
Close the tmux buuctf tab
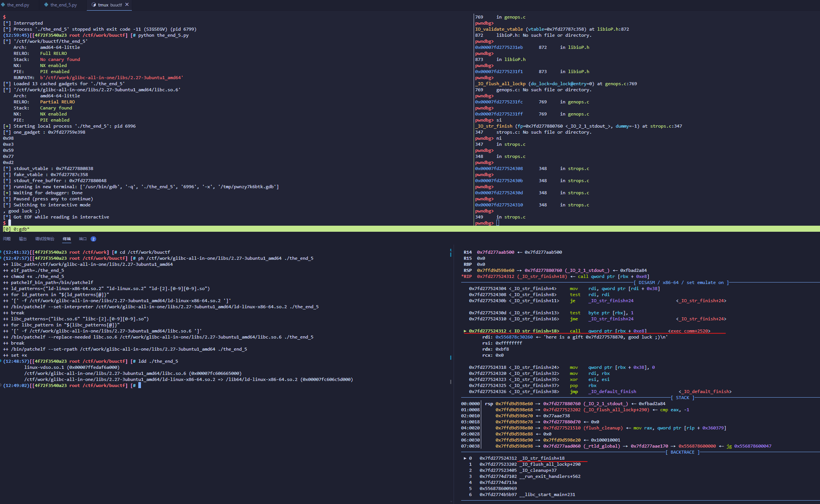coord(127,5)
